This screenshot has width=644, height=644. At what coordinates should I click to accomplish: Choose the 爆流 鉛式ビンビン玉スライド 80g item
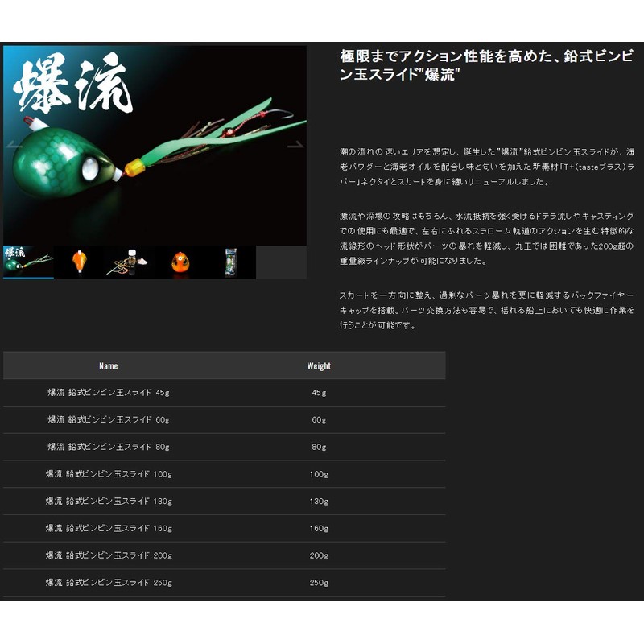108,447
